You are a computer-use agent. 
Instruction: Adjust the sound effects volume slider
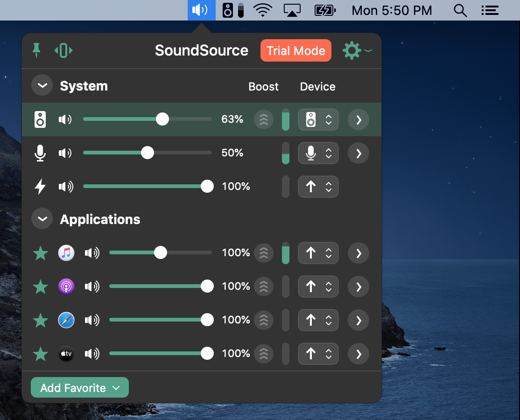pyautogui.click(x=148, y=186)
